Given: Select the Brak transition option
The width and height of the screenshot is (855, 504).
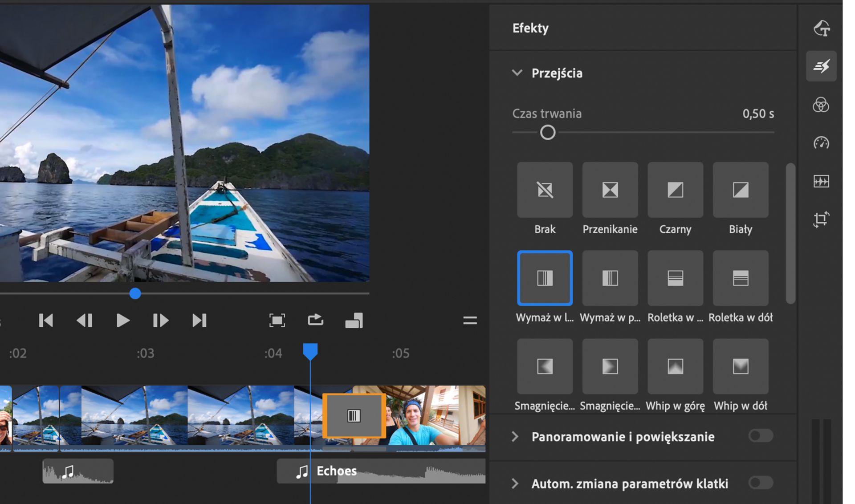Looking at the screenshot, I should point(545,190).
